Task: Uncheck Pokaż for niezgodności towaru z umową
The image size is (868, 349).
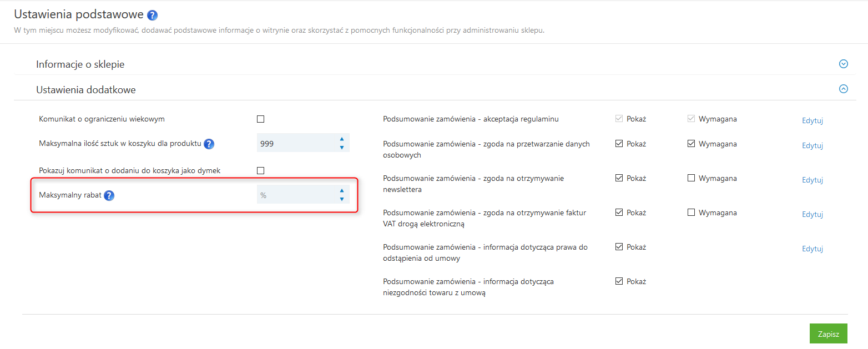Action: click(x=619, y=281)
